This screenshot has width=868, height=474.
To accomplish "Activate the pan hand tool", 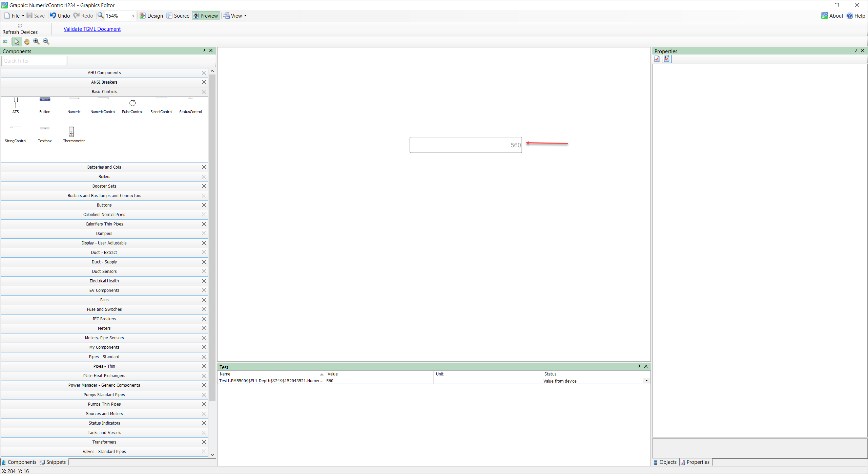I will tap(27, 41).
